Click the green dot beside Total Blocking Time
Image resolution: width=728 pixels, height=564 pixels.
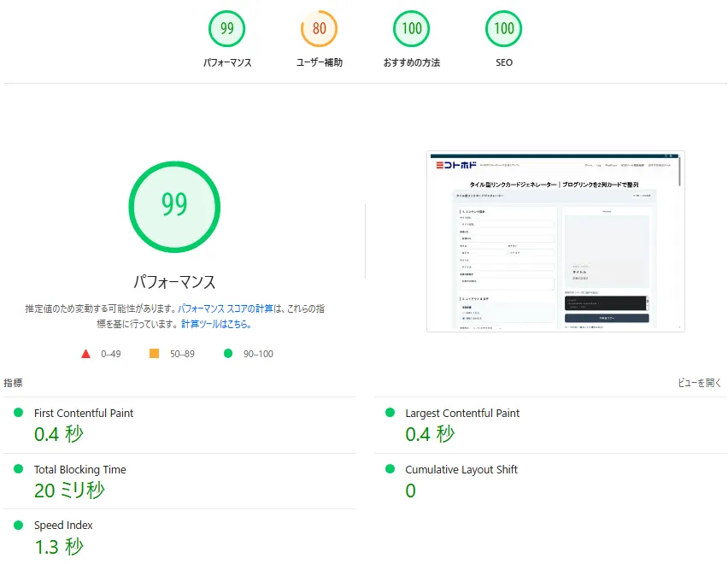point(19,469)
